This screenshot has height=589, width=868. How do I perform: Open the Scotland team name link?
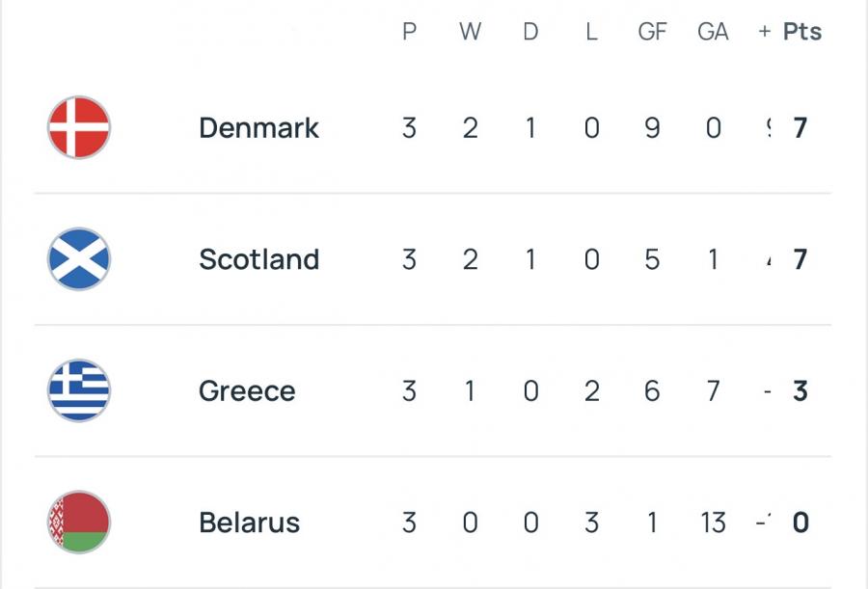point(258,259)
